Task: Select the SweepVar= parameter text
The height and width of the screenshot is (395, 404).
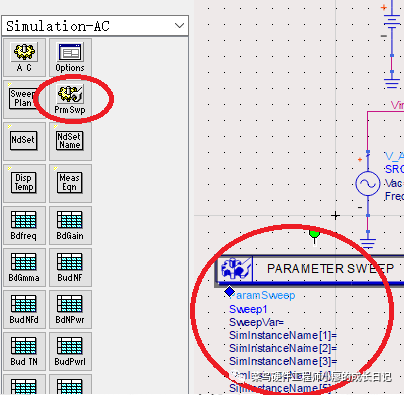Action: pos(256,322)
